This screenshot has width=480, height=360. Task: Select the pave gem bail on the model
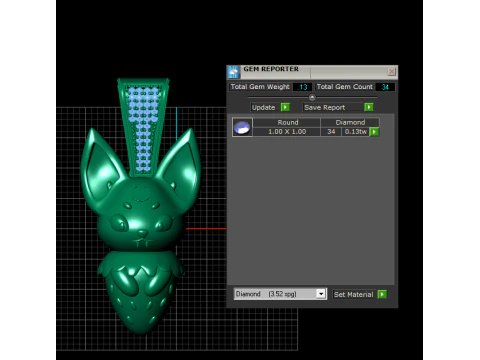[x=143, y=128]
